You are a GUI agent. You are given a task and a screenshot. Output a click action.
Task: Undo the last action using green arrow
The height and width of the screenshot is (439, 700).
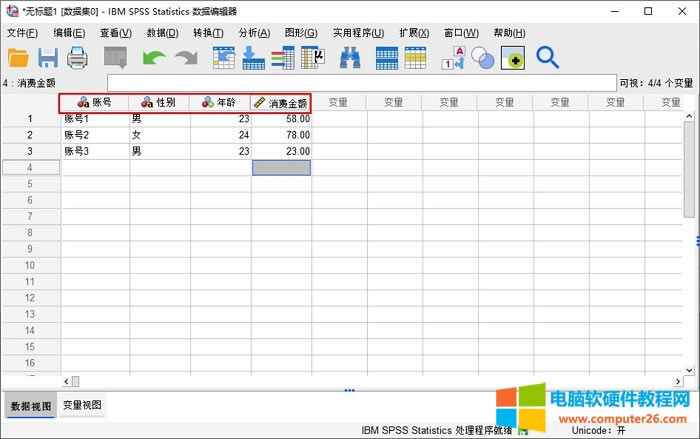pyautogui.click(x=153, y=58)
